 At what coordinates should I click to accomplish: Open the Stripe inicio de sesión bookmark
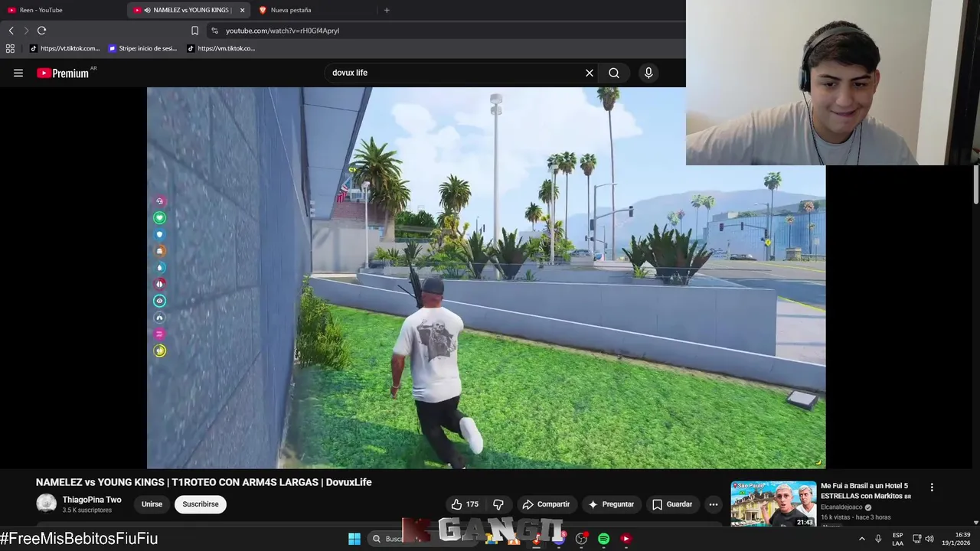point(143,48)
